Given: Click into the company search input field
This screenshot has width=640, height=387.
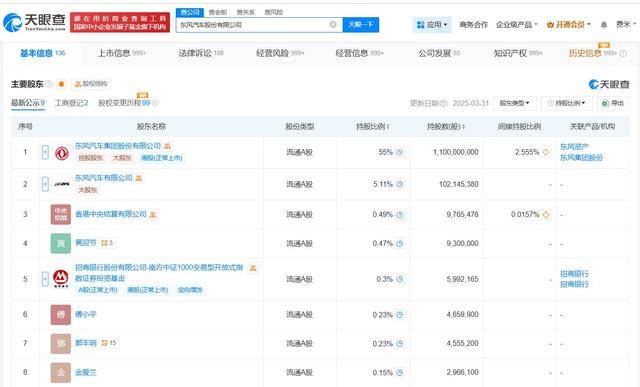Looking at the screenshot, I should tap(253, 24).
